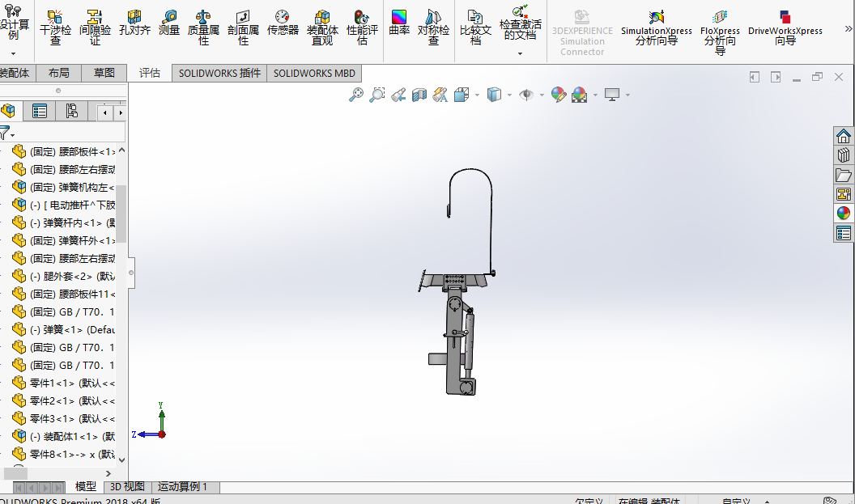Screen dimensions: 855x504
Task: Select tree item 腿外套<2>
Action: click(64, 276)
